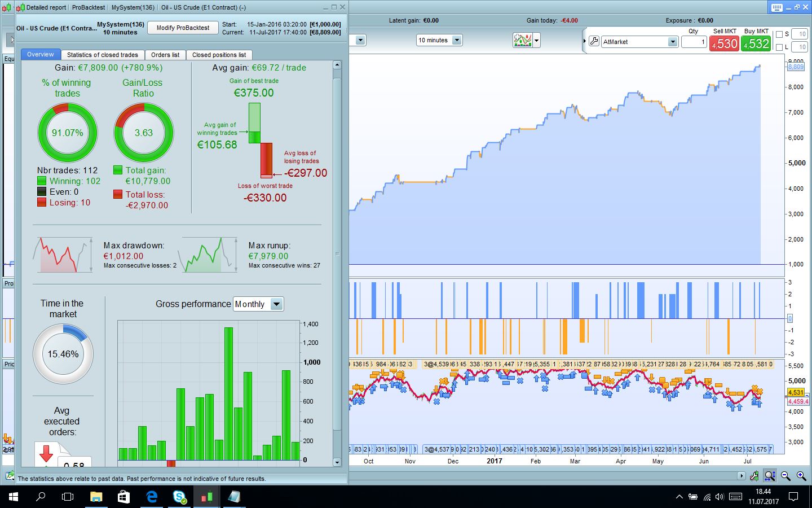This screenshot has height=508, width=812.
Task: Click the tallest green monthly performance bar
Action: [x=228, y=393]
